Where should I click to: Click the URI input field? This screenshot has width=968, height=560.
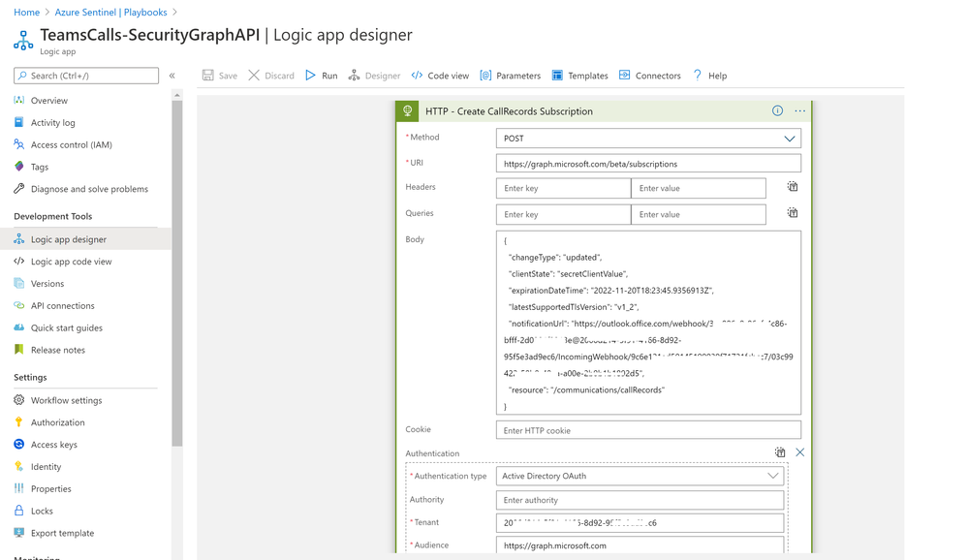click(648, 164)
